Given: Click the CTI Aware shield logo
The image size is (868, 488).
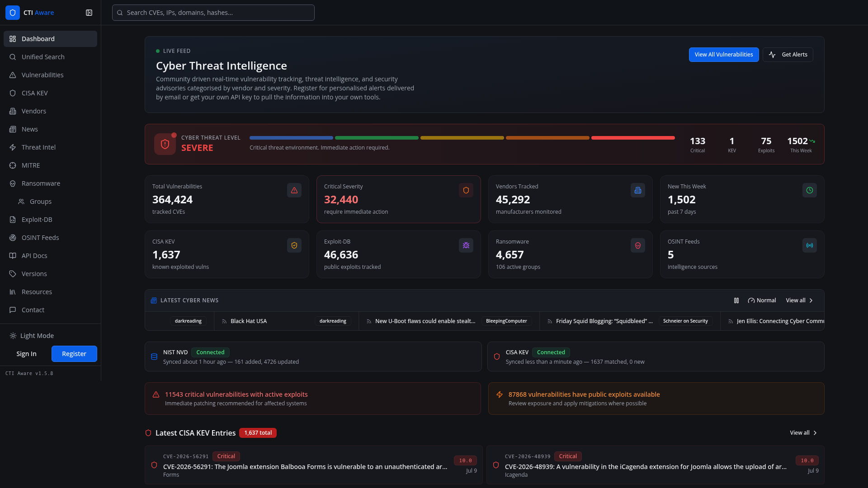Looking at the screenshot, I should point(13,13).
